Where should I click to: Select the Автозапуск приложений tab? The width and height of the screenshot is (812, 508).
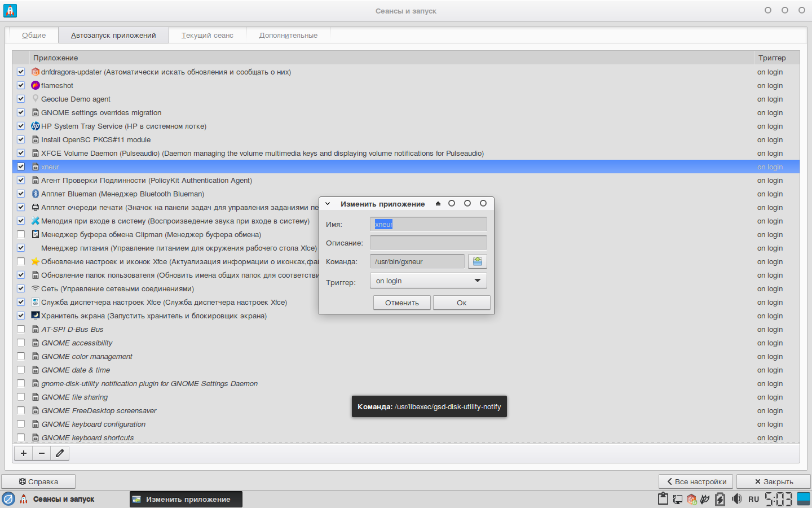tap(113, 35)
